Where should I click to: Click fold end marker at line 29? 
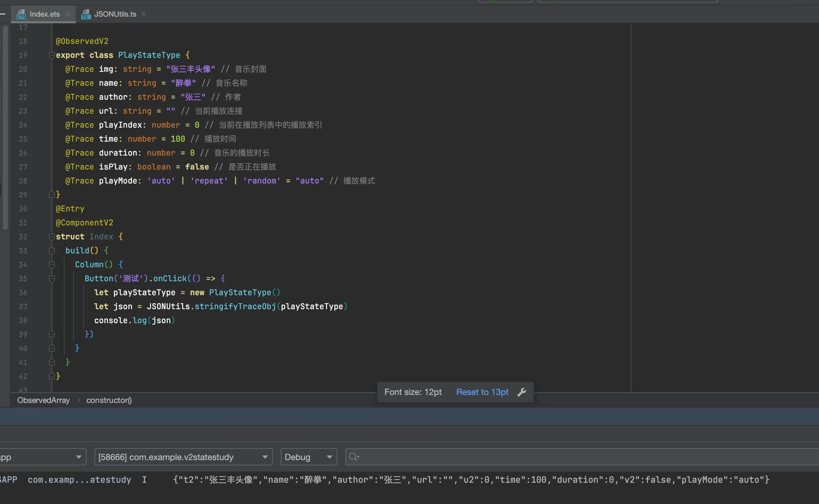point(52,195)
